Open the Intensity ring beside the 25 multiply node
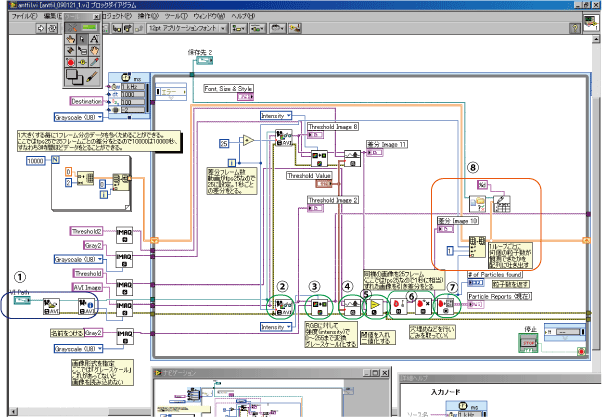 pyautogui.click(x=276, y=116)
